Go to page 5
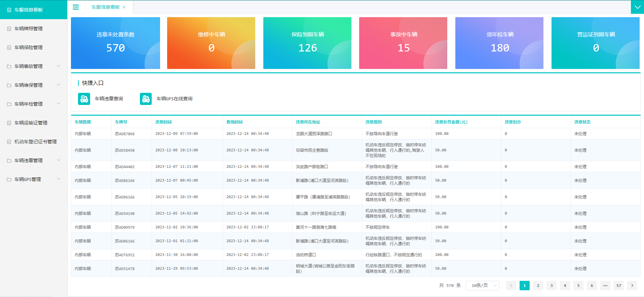The width and height of the screenshot is (644, 297). pos(578,286)
